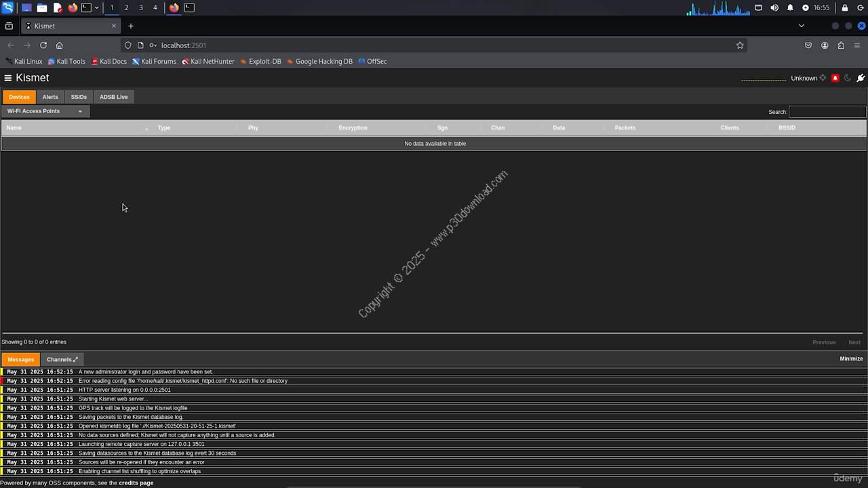
Task: Open system notifications bell in panel
Action: coord(790,7)
